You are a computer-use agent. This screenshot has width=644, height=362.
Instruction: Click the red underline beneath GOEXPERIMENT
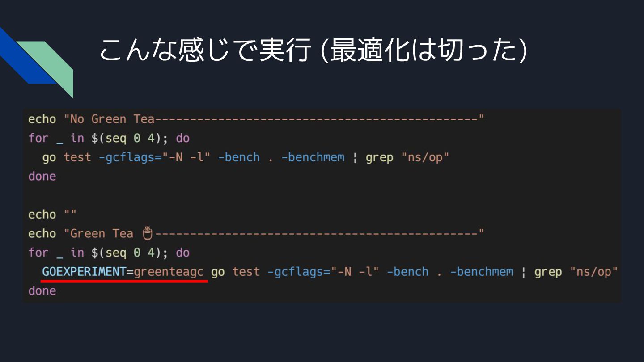pyautogui.click(x=124, y=282)
